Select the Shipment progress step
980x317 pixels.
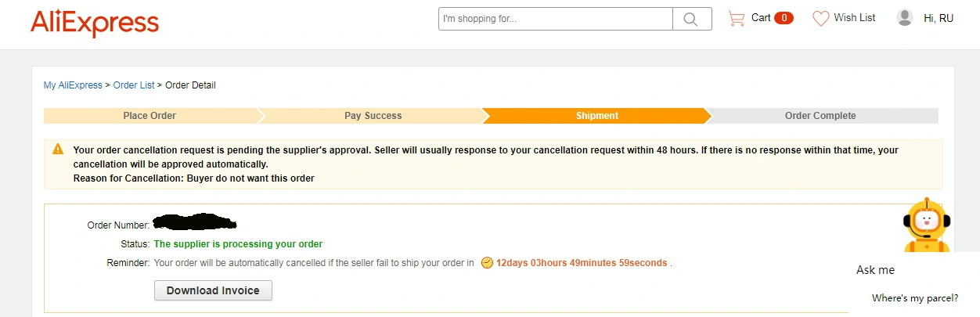point(597,116)
